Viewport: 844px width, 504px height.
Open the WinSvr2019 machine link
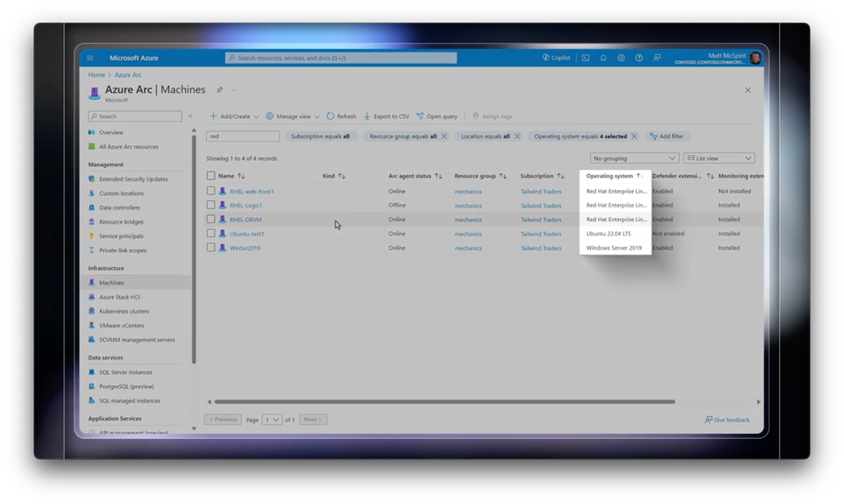245,248
